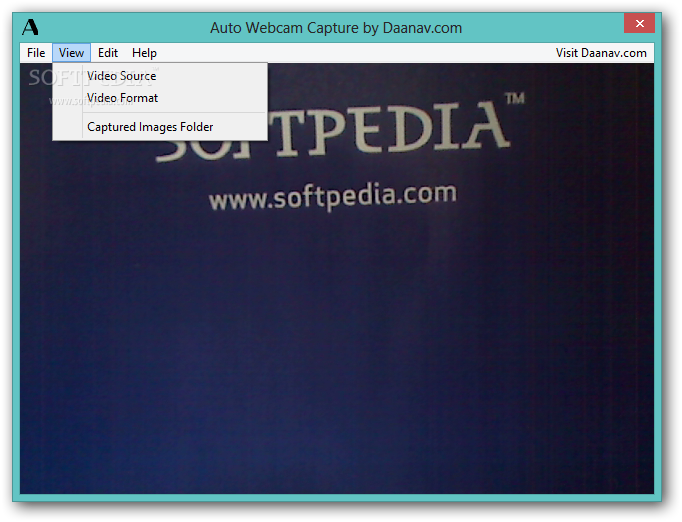Close the Auto Webcam Capture window
Screen dimensions: 682x522
click(x=639, y=23)
